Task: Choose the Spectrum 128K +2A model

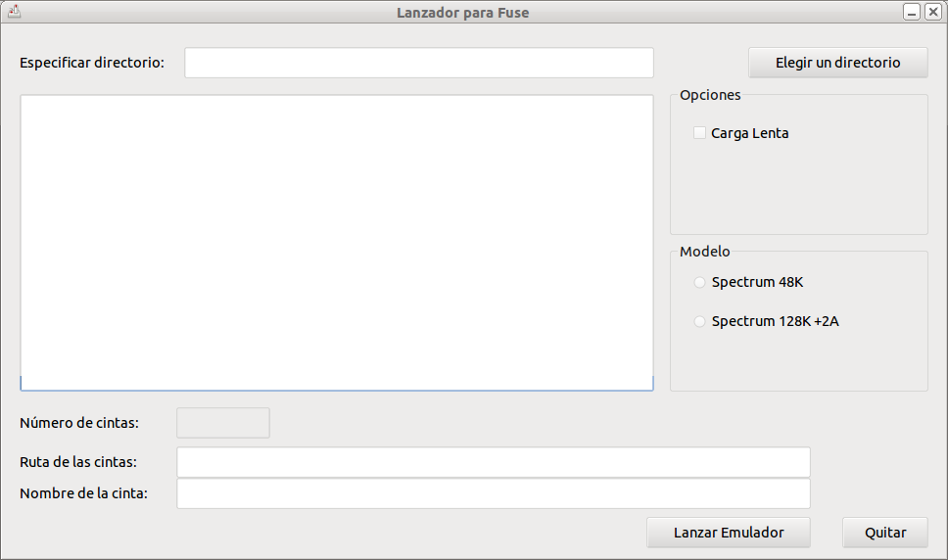Action: point(699,321)
